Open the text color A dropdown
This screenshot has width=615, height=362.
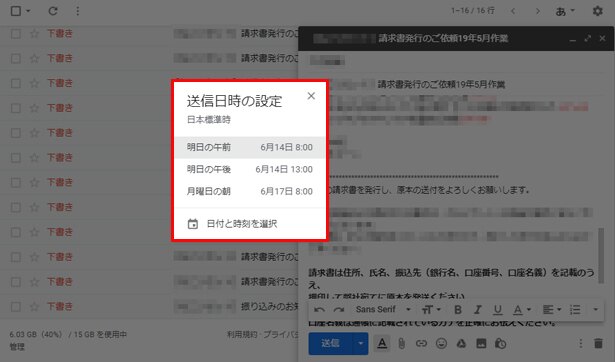click(x=522, y=309)
